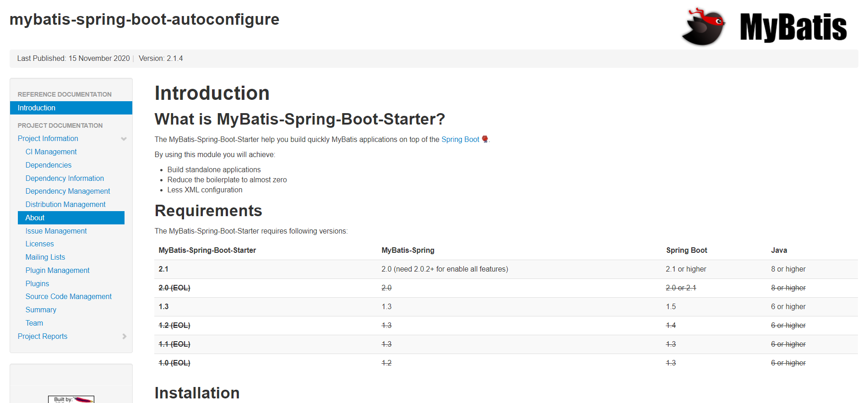Click the MyBatis bird logo
The height and width of the screenshot is (403, 868).
pyautogui.click(x=703, y=27)
